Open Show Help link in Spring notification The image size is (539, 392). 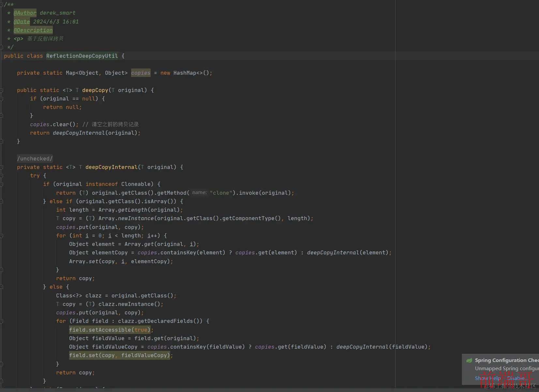(x=487, y=378)
